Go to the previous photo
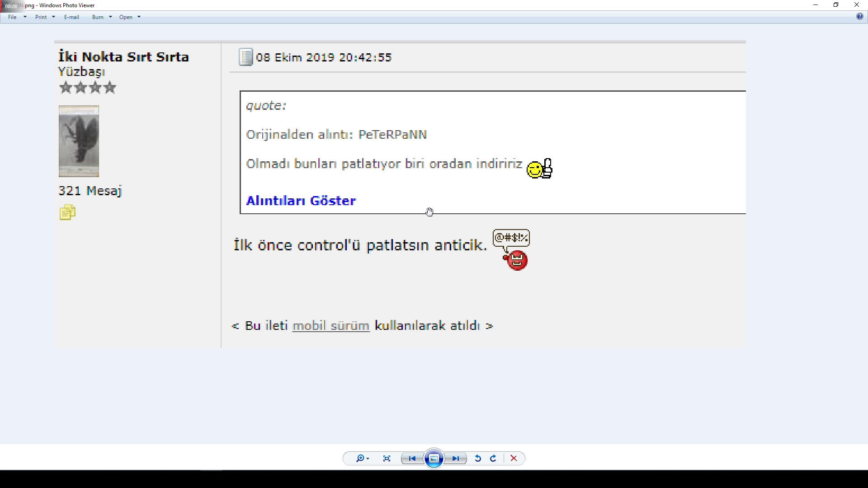Viewport: 868px width, 488px height. click(x=412, y=458)
